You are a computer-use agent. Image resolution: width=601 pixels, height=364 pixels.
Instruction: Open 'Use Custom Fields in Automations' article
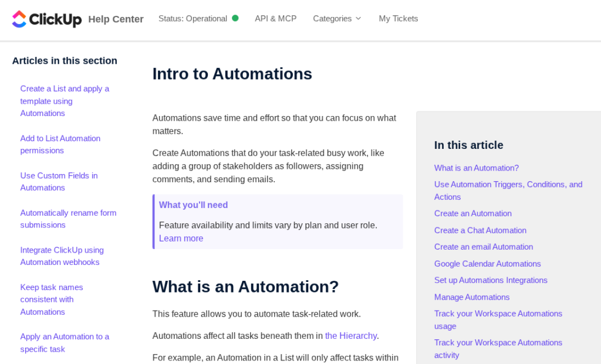coord(59,182)
